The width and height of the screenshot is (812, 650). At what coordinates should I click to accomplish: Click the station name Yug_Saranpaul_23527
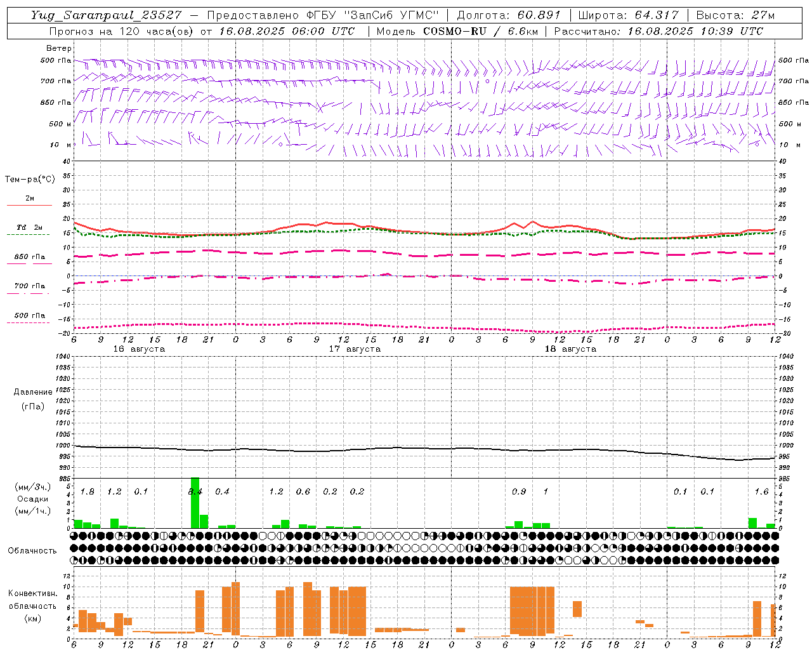(x=105, y=15)
